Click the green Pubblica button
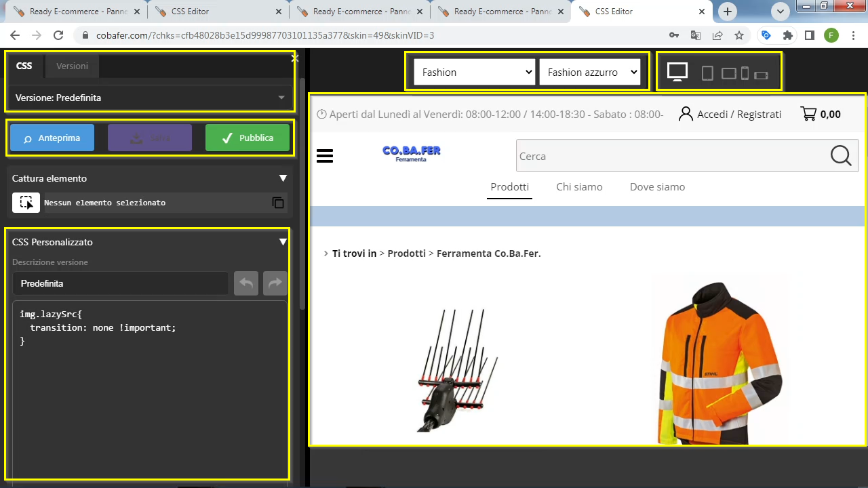Viewport: 868px width, 488px height. pyautogui.click(x=248, y=138)
